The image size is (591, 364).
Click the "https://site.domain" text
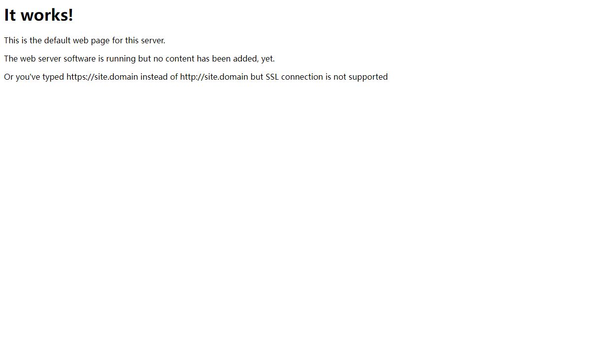point(102,77)
